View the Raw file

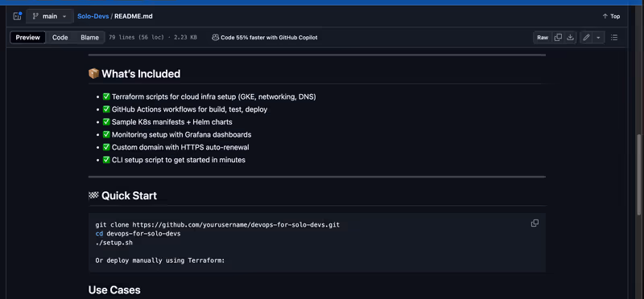coord(543,37)
